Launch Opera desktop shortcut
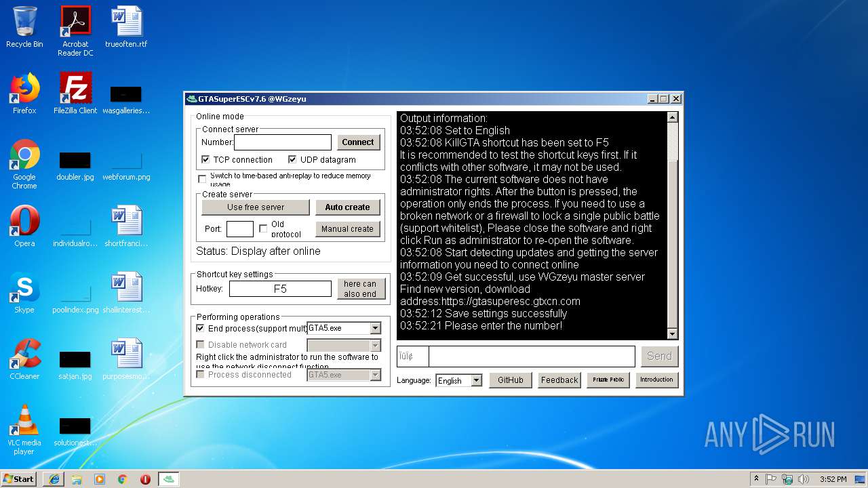 click(24, 226)
